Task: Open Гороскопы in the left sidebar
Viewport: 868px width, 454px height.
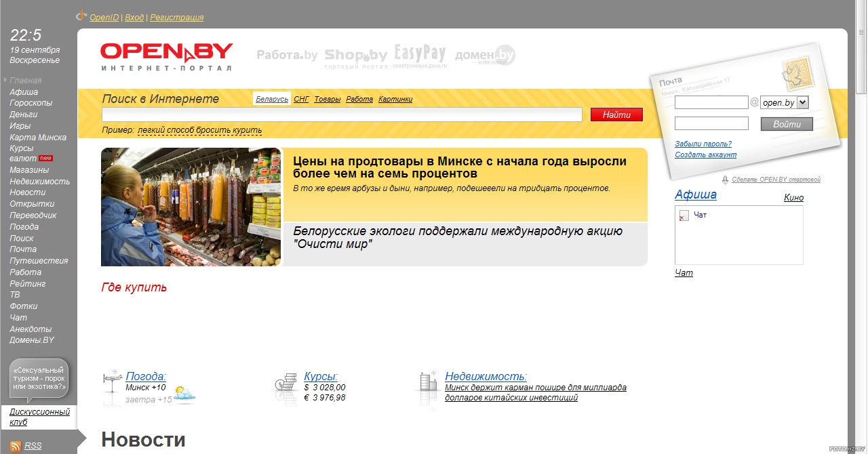Action: click(x=31, y=103)
